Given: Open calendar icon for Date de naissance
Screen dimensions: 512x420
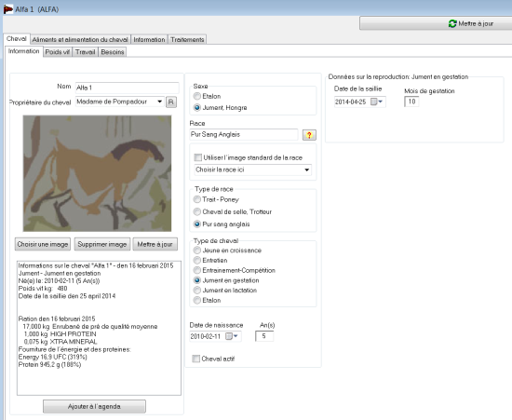Looking at the screenshot, I should click(229, 336).
